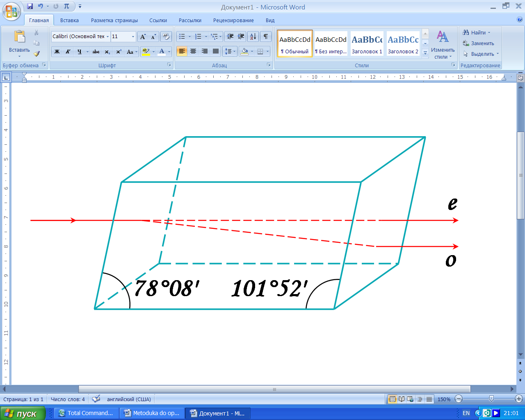The height and width of the screenshot is (420, 525).
Task: Apply font color button
Action: 162,52
